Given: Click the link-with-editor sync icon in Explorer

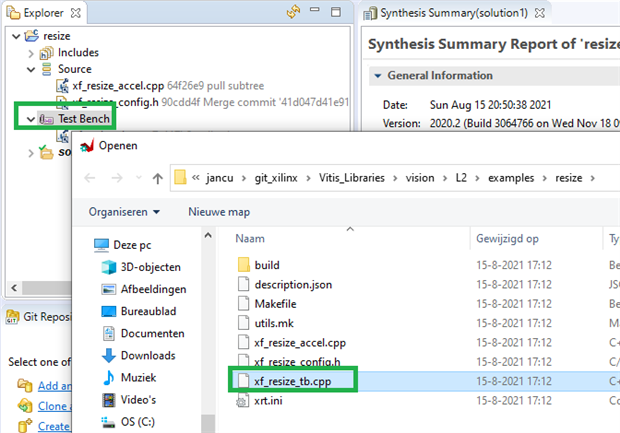Looking at the screenshot, I should tap(293, 12).
